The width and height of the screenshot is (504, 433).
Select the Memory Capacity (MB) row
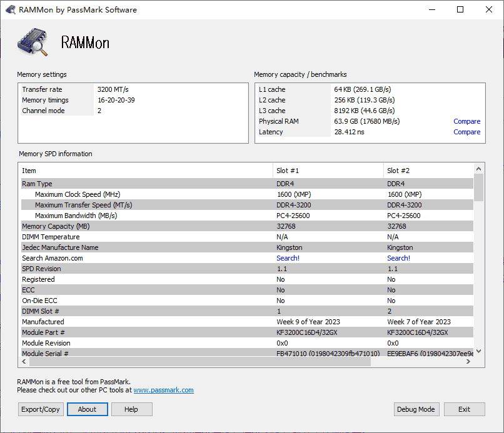click(247, 226)
